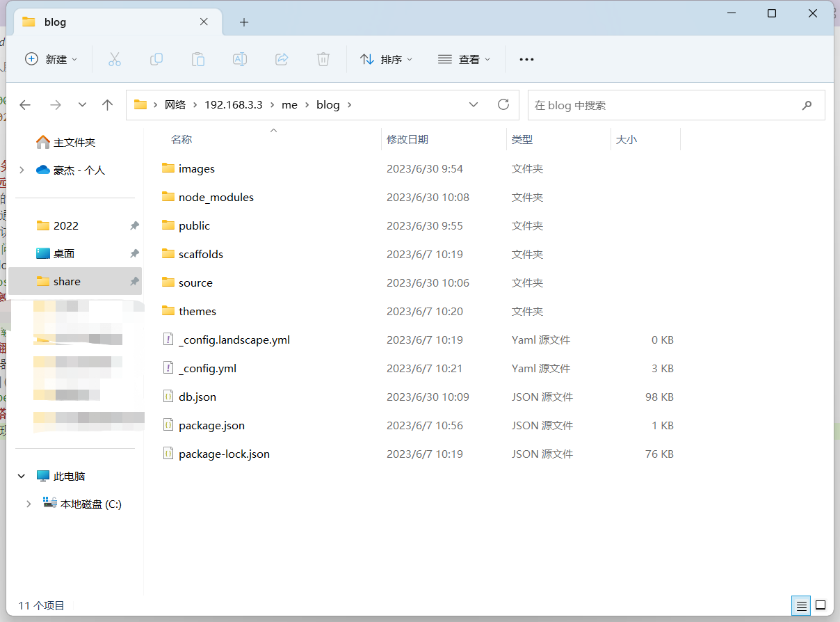Click the 192.168.3.3 breadcrumb
Screen dimensions: 840x622
[x=234, y=105]
